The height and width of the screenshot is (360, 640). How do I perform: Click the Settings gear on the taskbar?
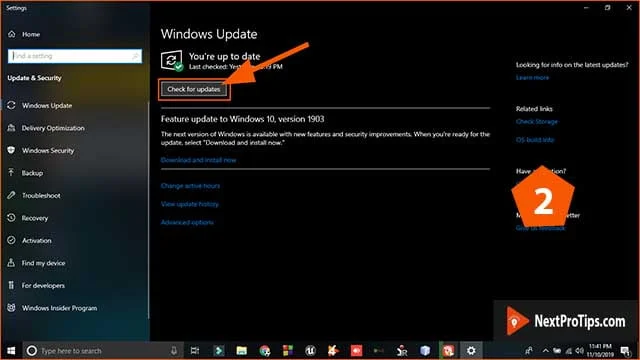click(x=471, y=351)
